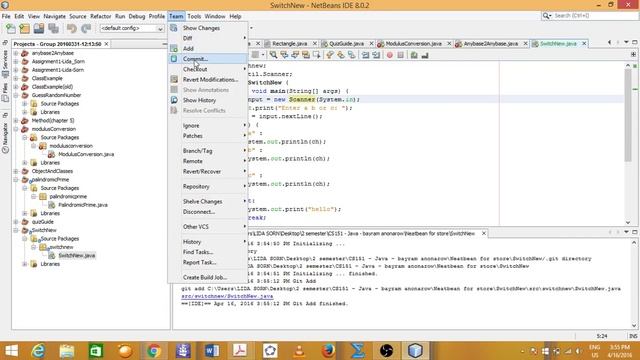Click the Search (Ctrl+I) input field

[x=595, y=16]
